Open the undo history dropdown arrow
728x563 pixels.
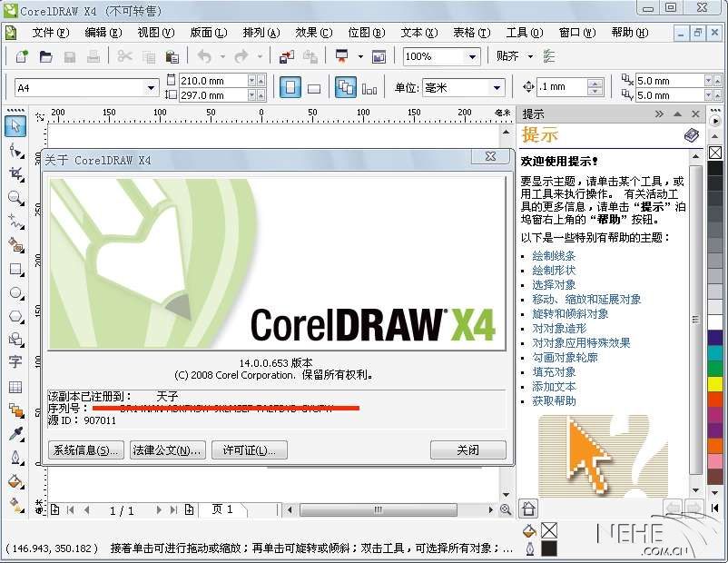click(222, 56)
